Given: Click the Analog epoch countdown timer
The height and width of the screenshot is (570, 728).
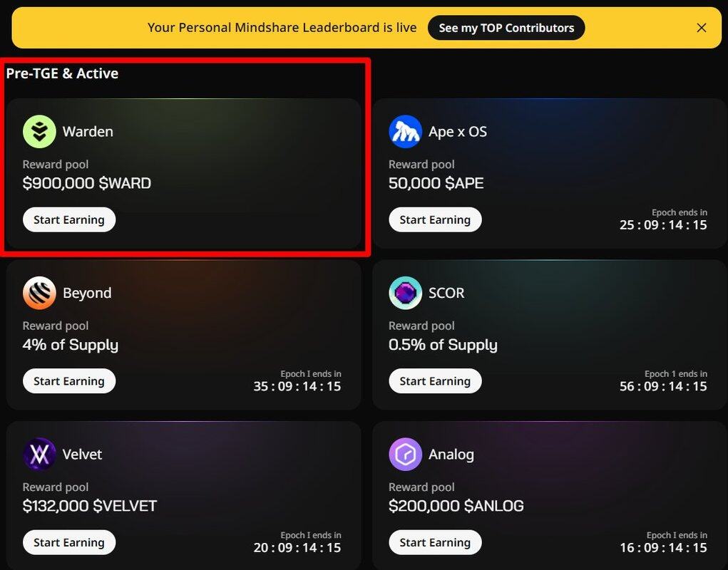Looking at the screenshot, I should click(663, 547).
